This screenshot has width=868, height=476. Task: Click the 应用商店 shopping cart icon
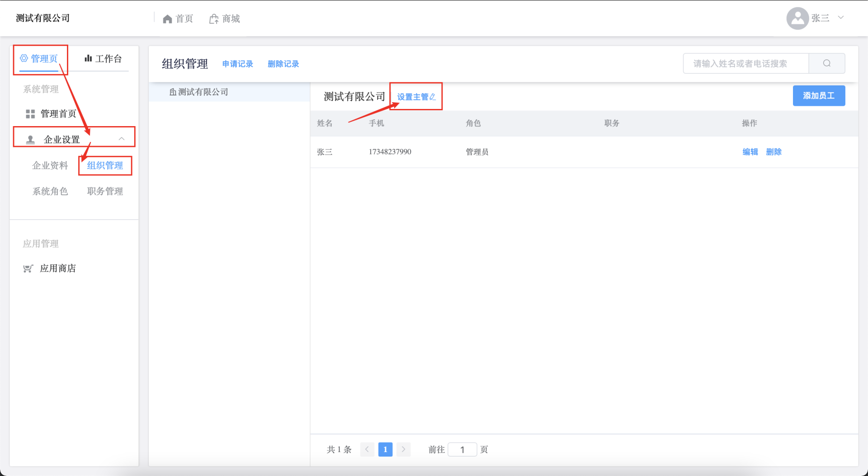click(28, 269)
